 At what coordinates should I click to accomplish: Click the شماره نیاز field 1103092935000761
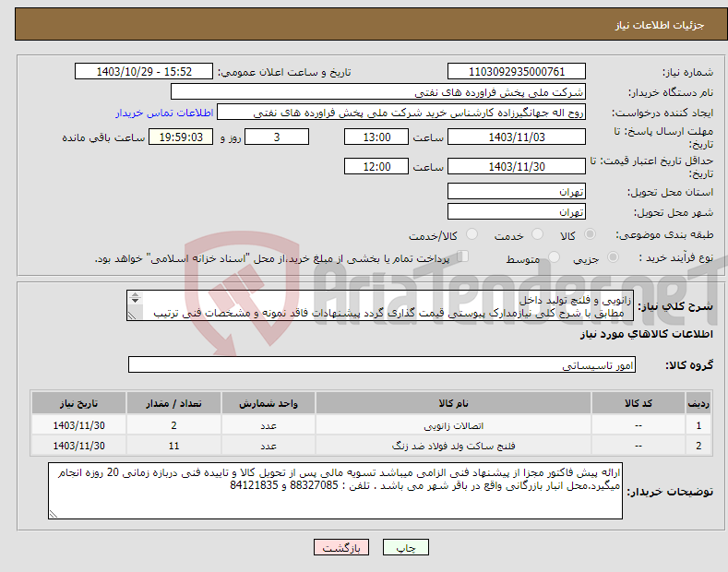517,72
